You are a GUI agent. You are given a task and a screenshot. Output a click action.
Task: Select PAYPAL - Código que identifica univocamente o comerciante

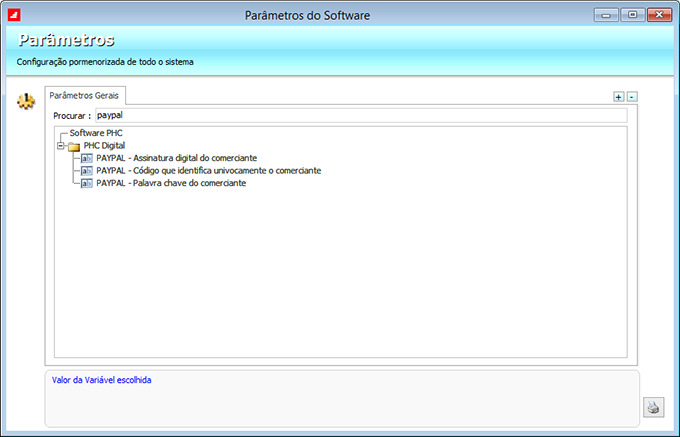point(209,171)
